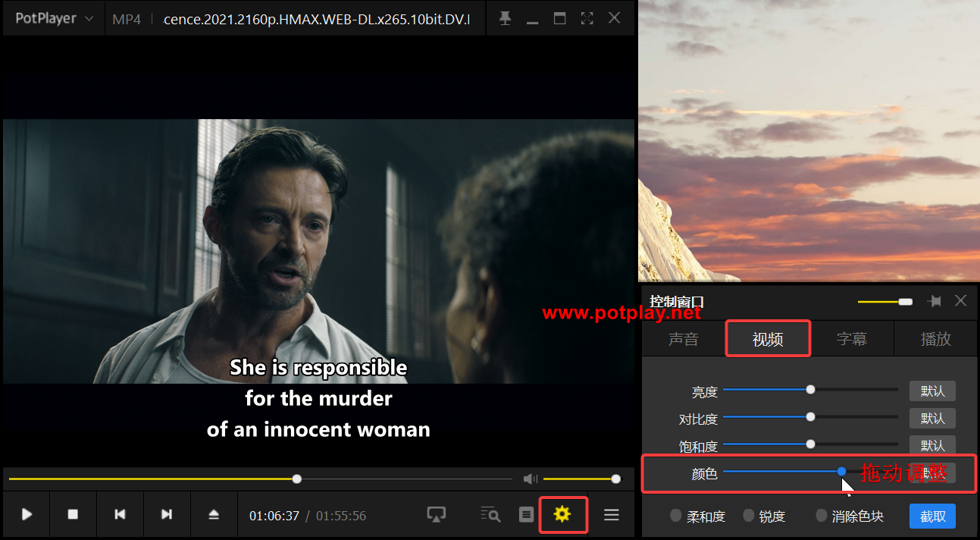980x540 pixels.
Task: Click the video frame area
Action: (x=318, y=250)
